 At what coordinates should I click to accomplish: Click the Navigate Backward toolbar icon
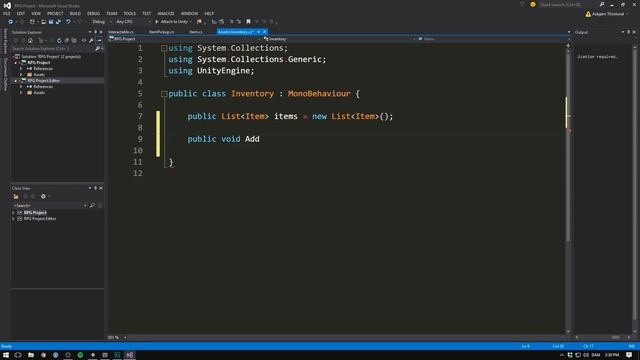(11, 22)
